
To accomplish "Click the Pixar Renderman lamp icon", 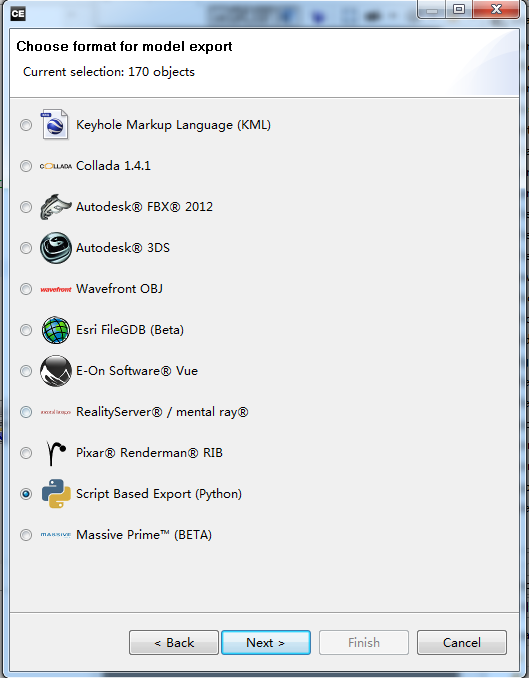I will click(56, 453).
